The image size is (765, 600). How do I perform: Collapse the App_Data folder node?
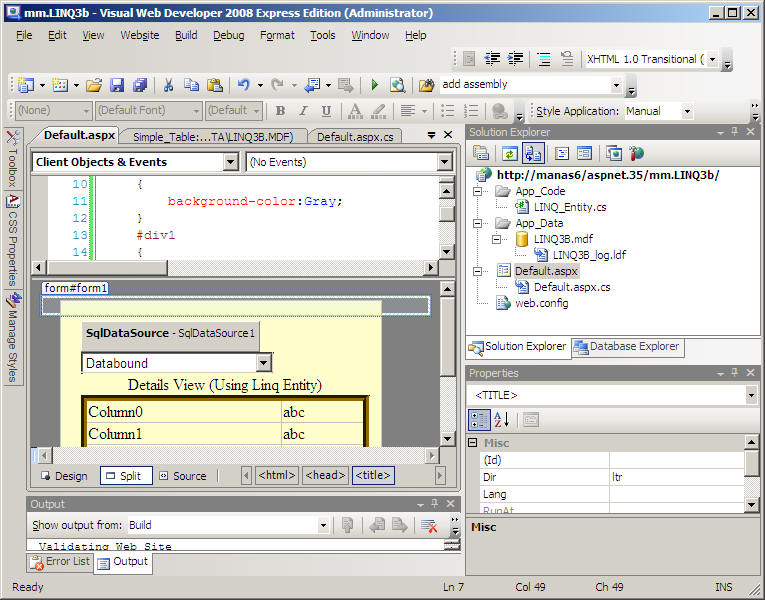pos(478,223)
